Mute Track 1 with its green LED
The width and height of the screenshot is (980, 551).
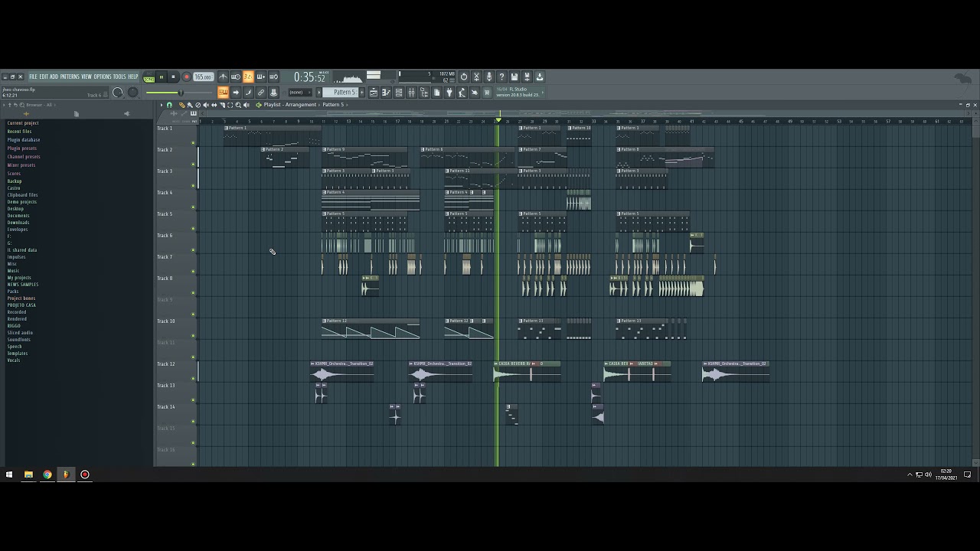(x=193, y=143)
